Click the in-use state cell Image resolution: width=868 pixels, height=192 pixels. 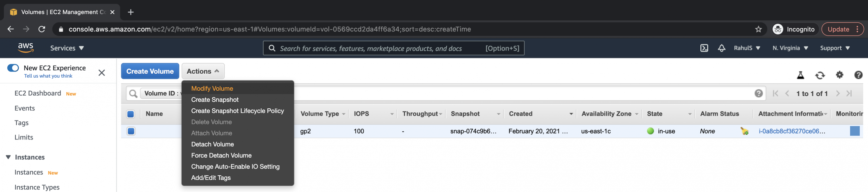click(661, 131)
